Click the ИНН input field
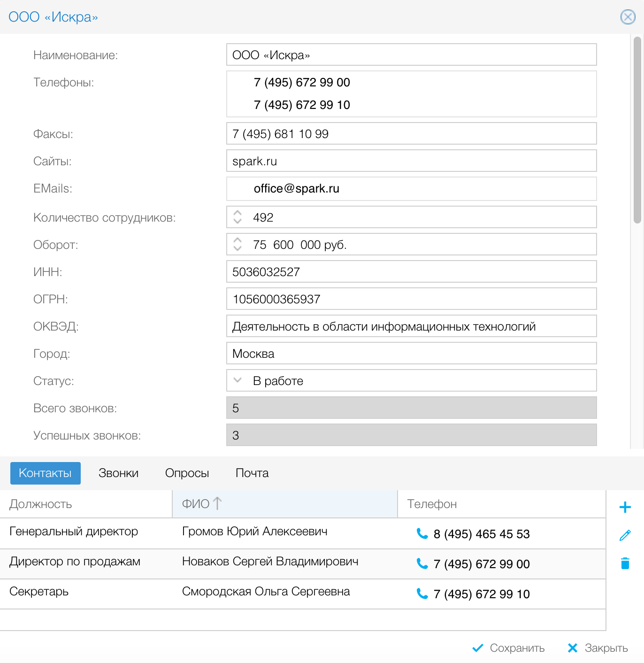The height and width of the screenshot is (663, 644). click(x=411, y=272)
